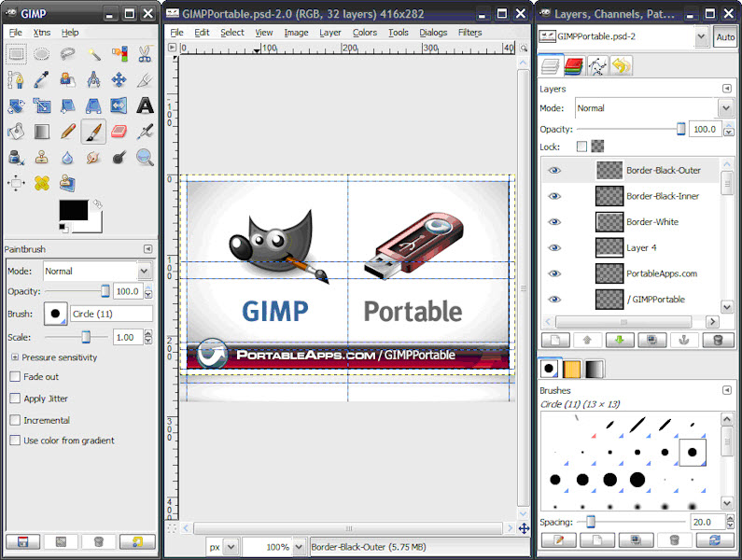
Task: Enable the Incremental checkbox
Action: pos(15,420)
